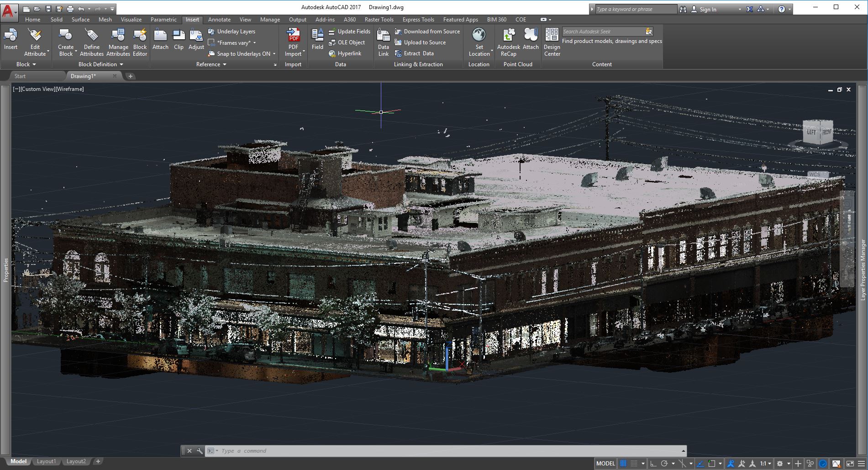The height and width of the screenshot is (470, 868).
Task: Click the Hyperlink button
Action: 345,53
